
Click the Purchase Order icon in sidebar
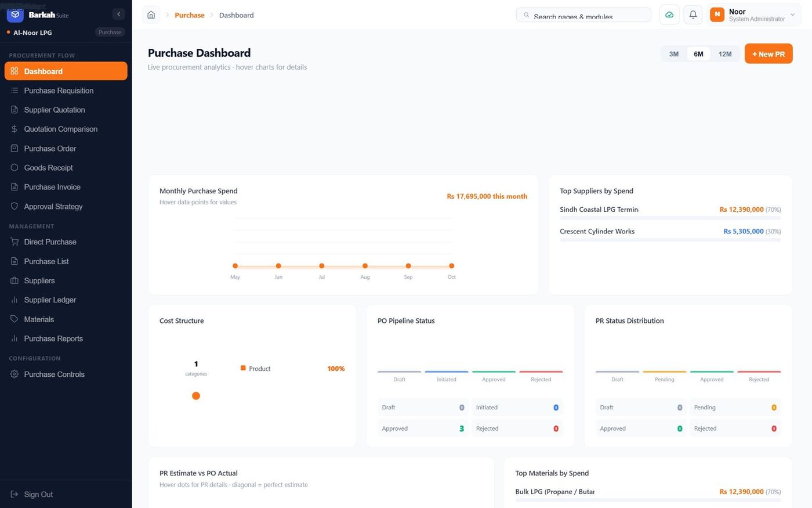[x=14, y=149]
